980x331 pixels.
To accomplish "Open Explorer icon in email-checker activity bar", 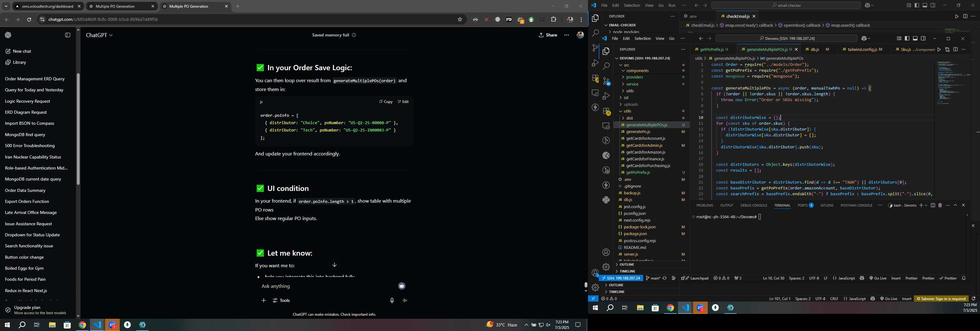I will point(595,18).
